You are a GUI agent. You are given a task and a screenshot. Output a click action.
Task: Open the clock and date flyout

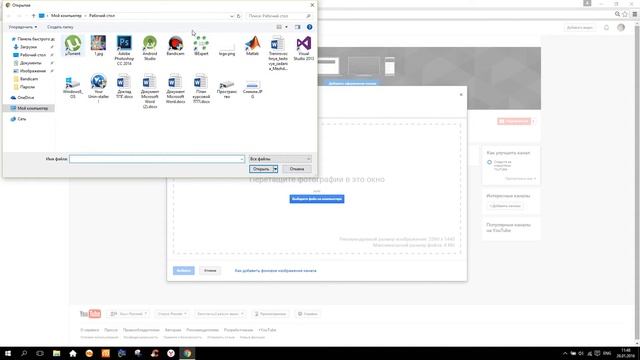[625, 353]
